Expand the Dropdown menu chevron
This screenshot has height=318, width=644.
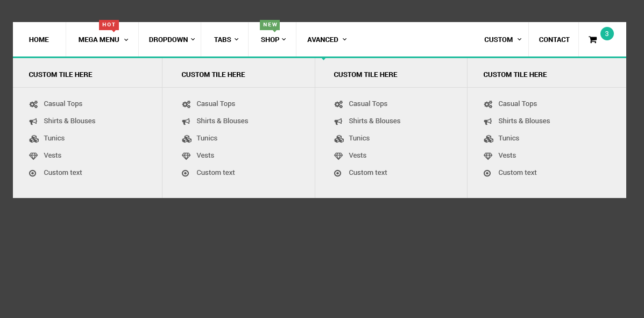pyautogui.click(x=193, y=39)
